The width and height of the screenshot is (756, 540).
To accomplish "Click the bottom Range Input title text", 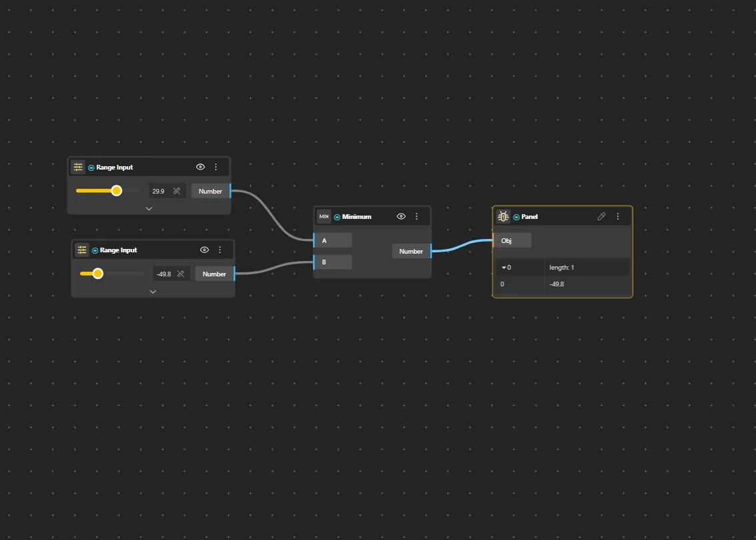I will [119, 250].
